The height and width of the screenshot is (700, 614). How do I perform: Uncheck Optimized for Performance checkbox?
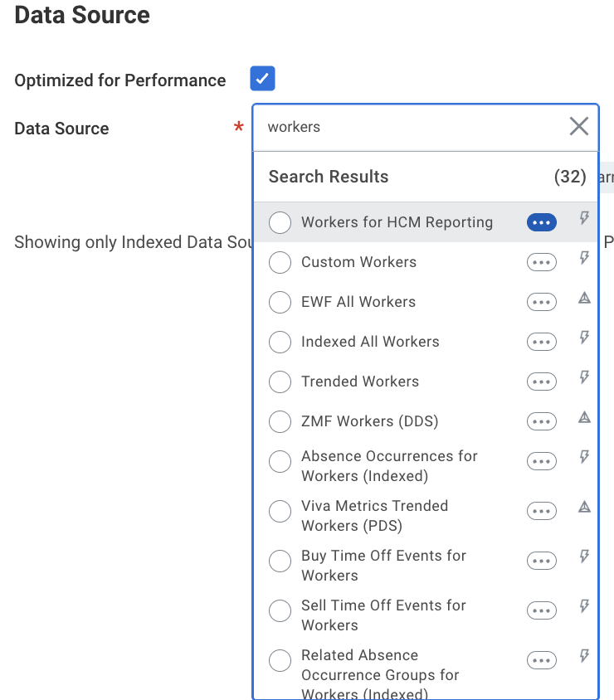(262, 80)
